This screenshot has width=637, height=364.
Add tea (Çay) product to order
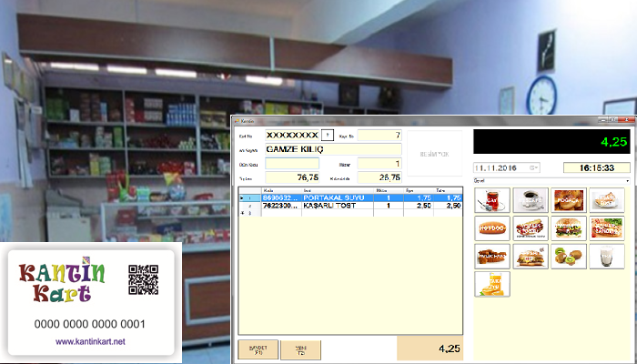coord(492,200)
